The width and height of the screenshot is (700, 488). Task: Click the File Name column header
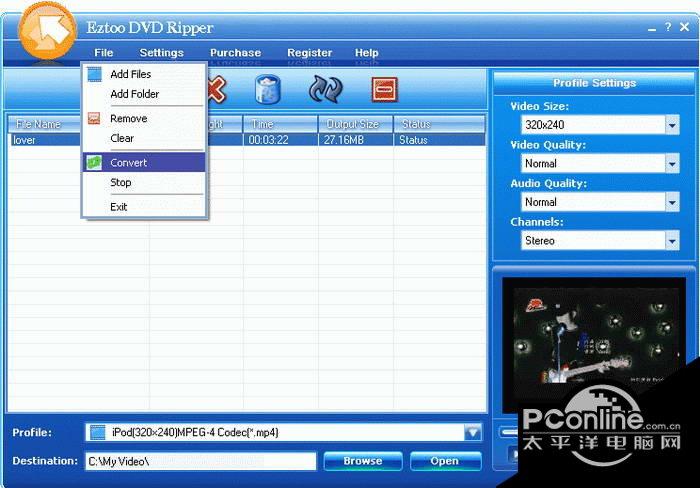(44, 124)
